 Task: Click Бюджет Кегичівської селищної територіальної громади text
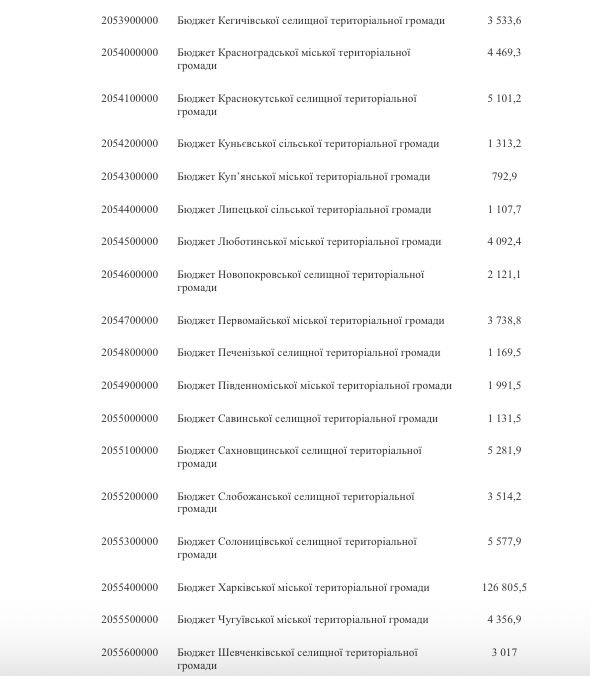[311, 21]
